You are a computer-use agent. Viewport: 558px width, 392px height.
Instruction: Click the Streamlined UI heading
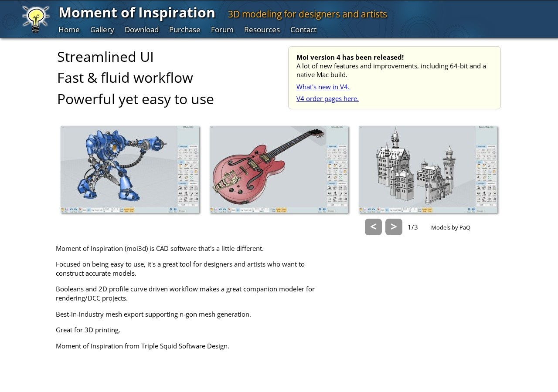tap(105, 57)
